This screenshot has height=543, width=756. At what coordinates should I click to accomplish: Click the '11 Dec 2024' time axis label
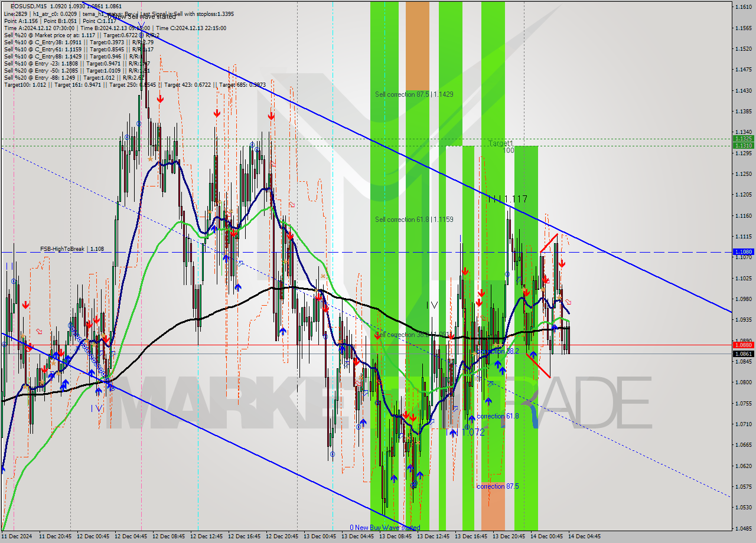point(17,537)
